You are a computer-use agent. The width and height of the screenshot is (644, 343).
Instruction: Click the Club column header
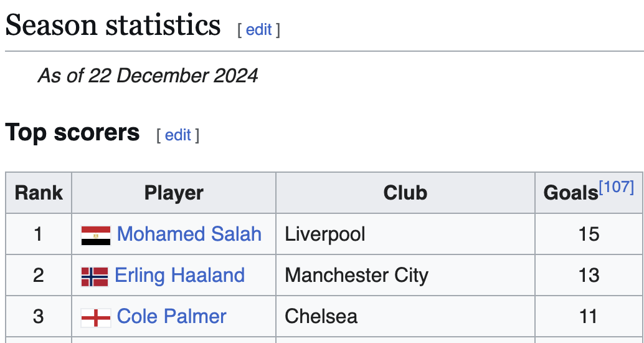tap(405, 193)
